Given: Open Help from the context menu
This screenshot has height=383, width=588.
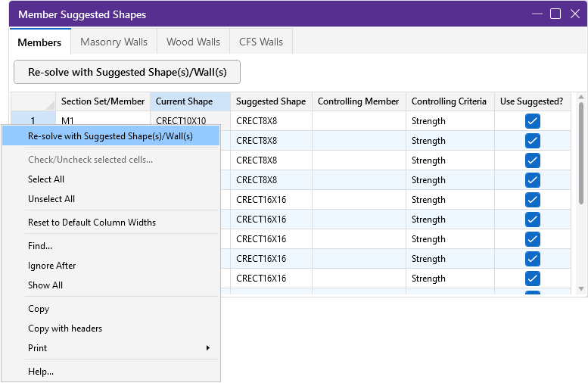Looking at the screenshot, I should coord(41,372).
